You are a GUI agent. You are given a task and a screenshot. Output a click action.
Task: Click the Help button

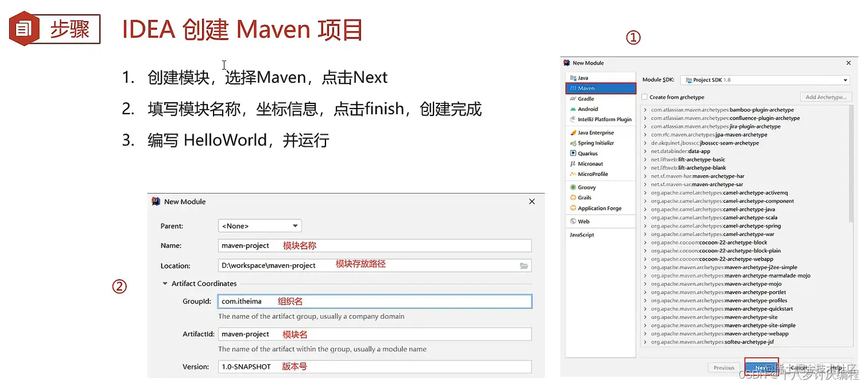point(835,368)
